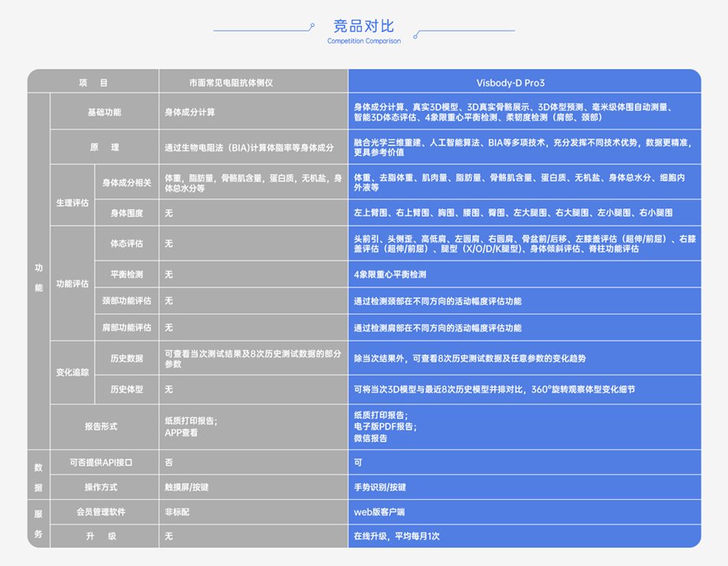Click the "操作方式" row label
This screenshot has width=728, height=566.
tap(101, 487)
